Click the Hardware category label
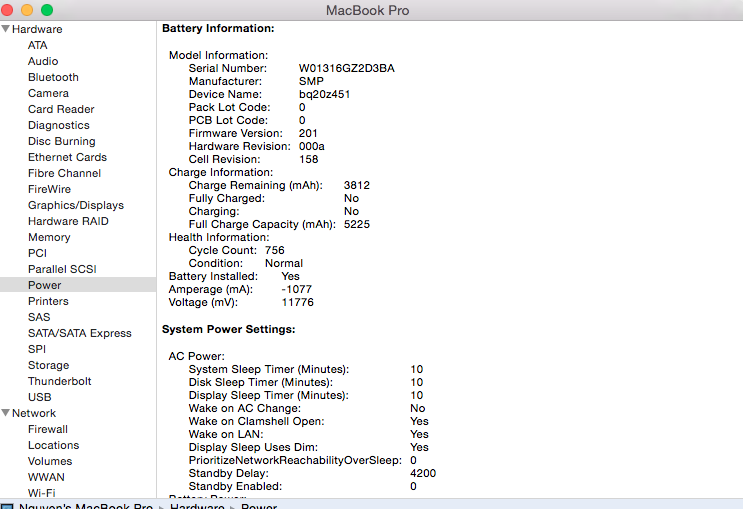 click(x=37, y=29)
